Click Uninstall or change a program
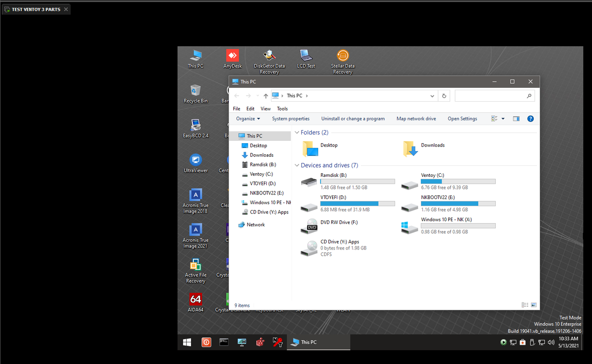The width and height of the screenshot is (592, 364). click(x=353, y=119)
